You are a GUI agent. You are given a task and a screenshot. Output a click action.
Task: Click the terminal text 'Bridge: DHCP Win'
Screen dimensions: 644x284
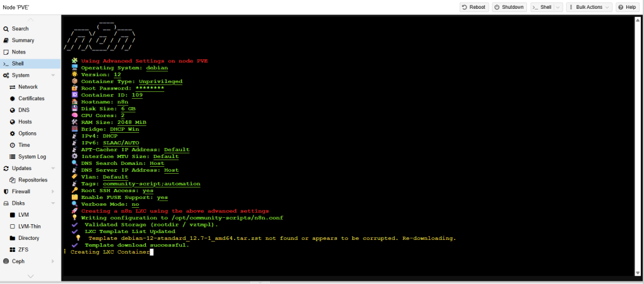coord(109,129)
